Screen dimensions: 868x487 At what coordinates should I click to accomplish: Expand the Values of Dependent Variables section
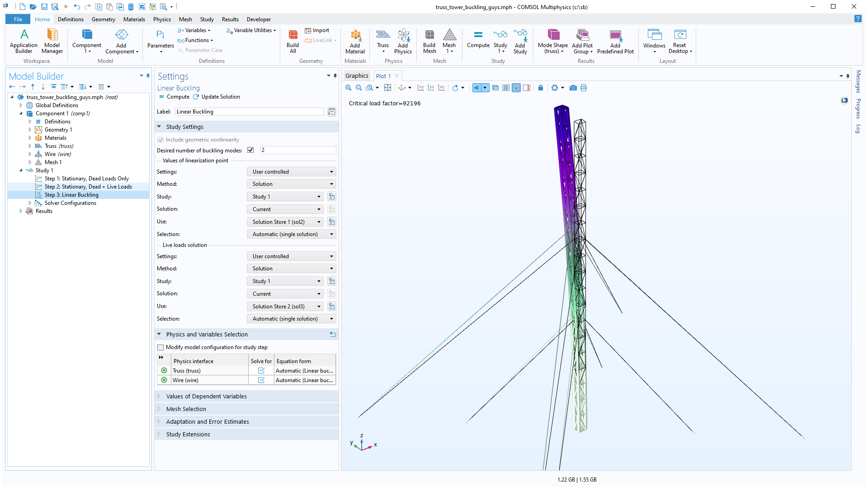click(x=207, y=396)
